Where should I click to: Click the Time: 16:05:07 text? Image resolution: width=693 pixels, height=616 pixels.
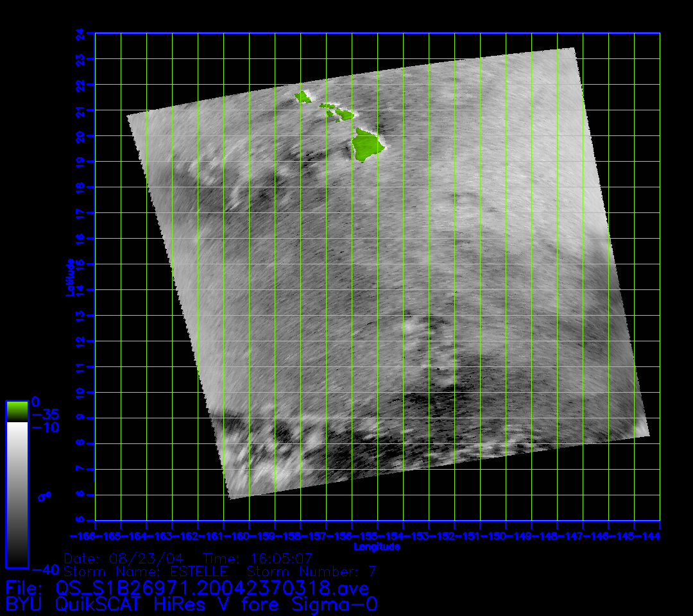coord(258,558)
